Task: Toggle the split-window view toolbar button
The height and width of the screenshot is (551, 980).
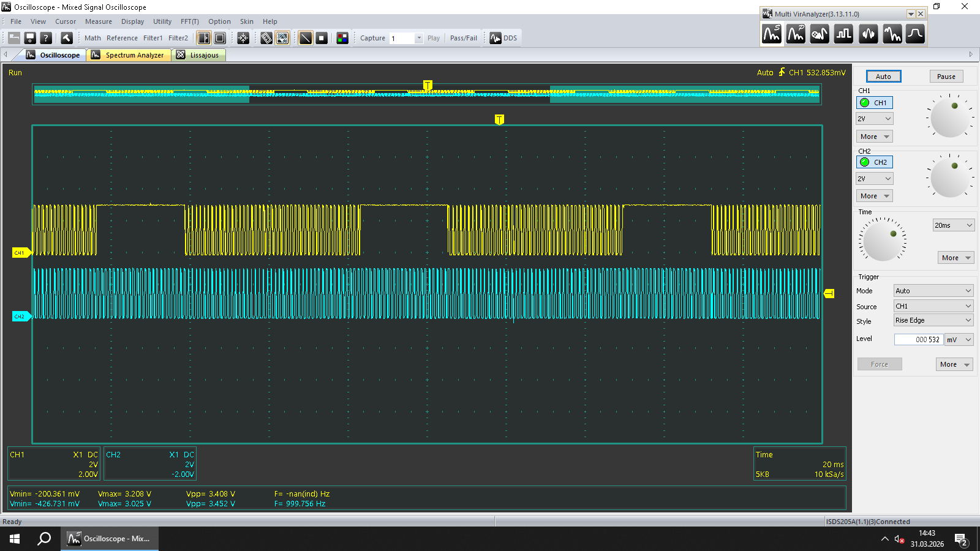Action: 204,38
